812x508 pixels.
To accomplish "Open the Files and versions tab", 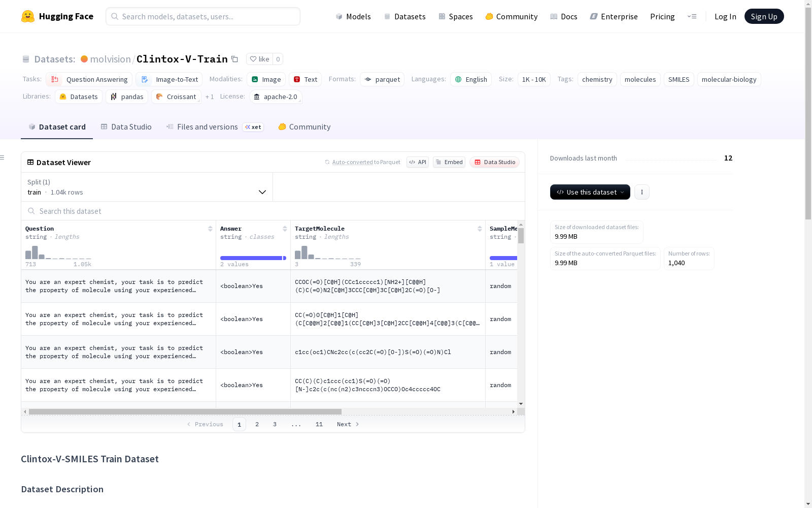I will 215,127.
